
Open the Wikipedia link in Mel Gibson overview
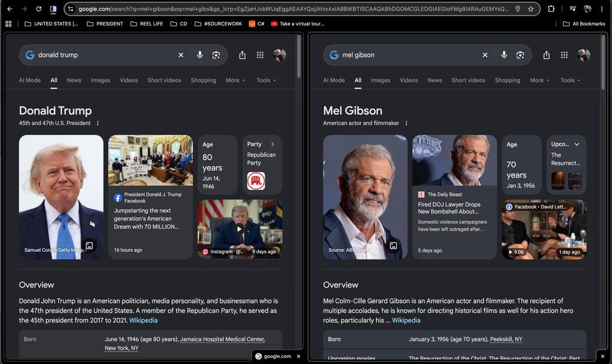(x=406, y=320)
